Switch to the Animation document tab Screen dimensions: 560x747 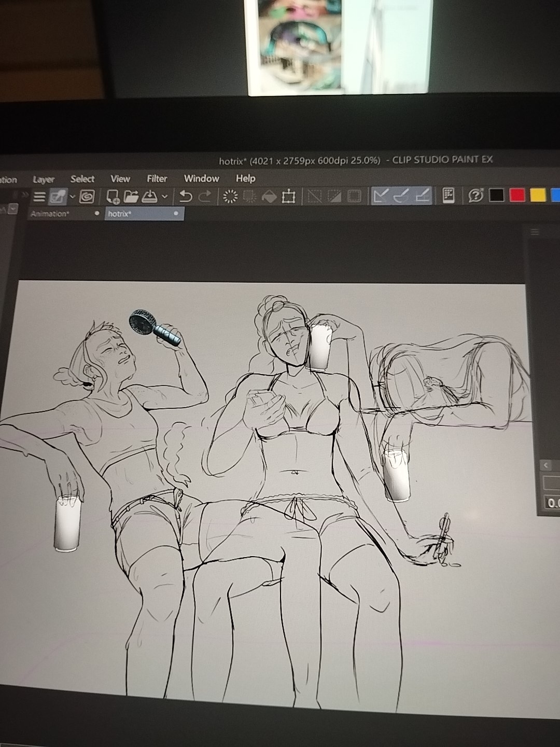pyautogui.click(x=49, y=214)
